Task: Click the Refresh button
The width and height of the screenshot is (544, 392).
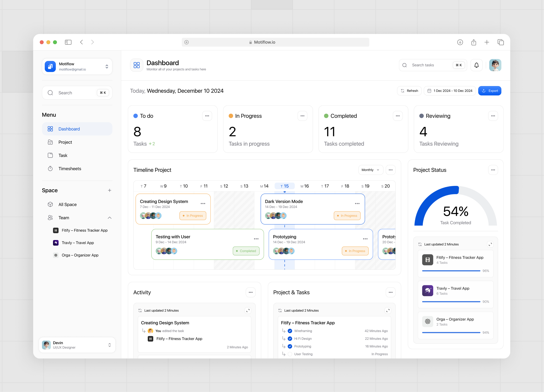Action: point(409,91)
